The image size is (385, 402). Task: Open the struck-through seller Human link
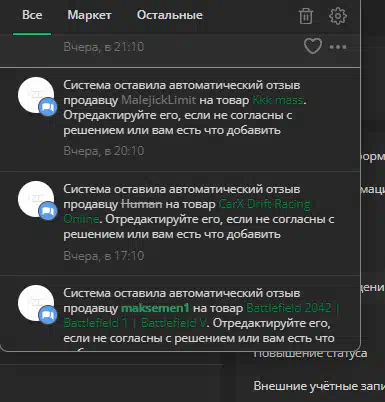click(142, 204)
